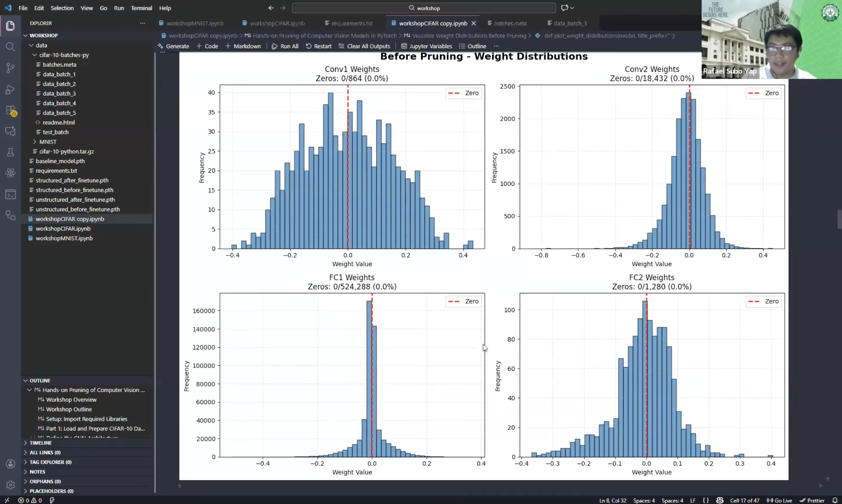Open the Help menu
Image resolution: width=842 pixels, height=504 pixels.
click(165, 8)
